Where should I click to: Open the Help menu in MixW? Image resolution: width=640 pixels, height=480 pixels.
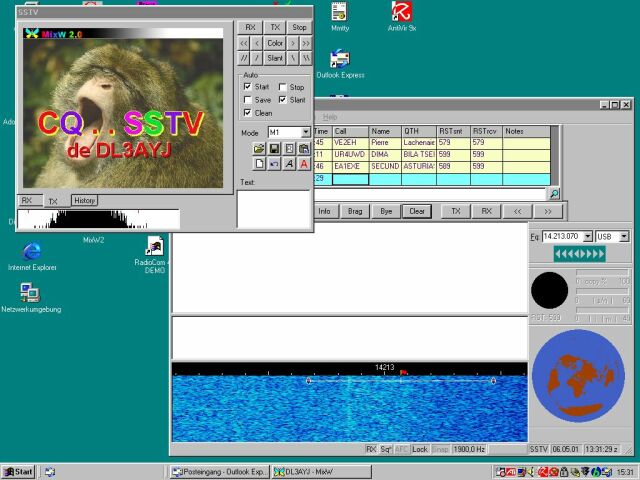[x=330, y=117]
